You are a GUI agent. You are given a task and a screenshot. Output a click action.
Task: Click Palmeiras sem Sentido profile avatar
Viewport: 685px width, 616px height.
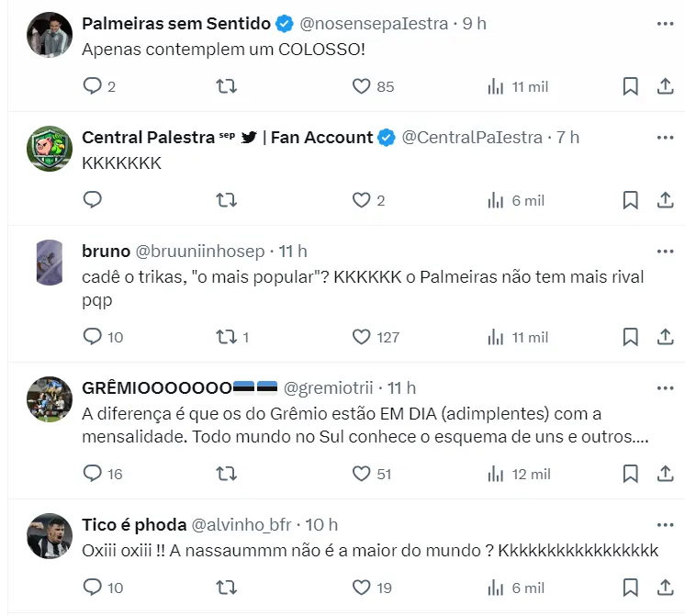tap(50, 35)
